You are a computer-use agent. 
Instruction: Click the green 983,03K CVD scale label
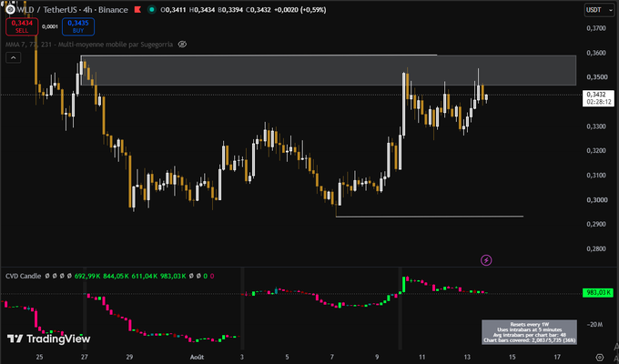(598, 292)
